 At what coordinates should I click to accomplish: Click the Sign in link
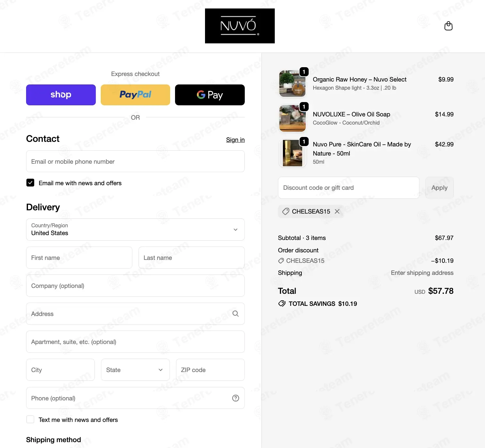click(x=235, y=140)
